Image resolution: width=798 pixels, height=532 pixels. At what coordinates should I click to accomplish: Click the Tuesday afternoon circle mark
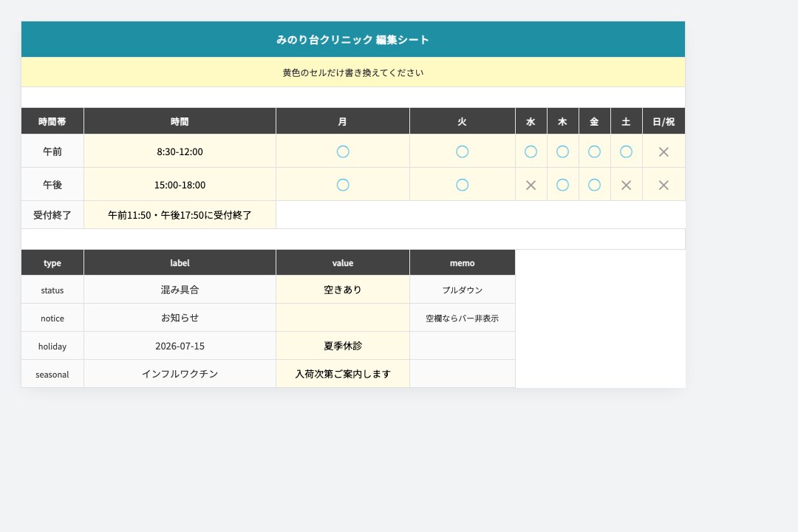[462, 185]
